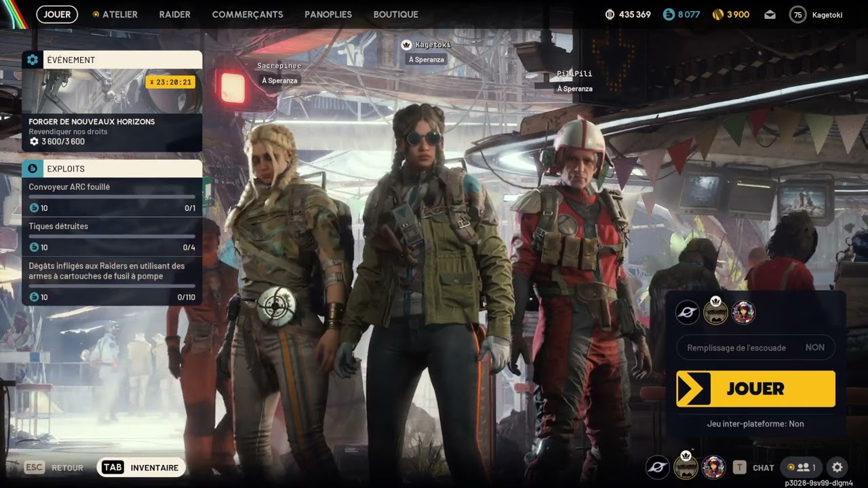868x488 pixels.
Task: Open the CHAT via T key button
Action: click(x=753, y=467)
